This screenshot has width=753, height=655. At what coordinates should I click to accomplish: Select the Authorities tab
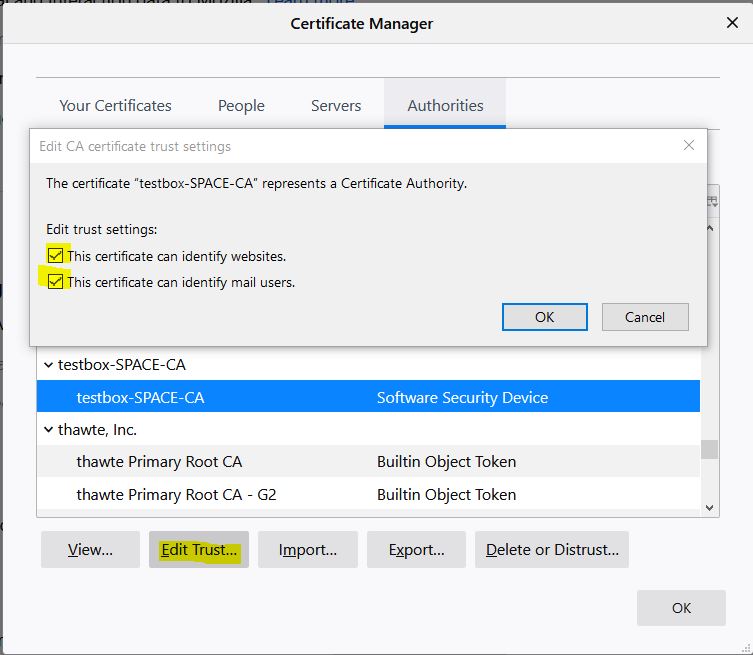click(445, 105)
